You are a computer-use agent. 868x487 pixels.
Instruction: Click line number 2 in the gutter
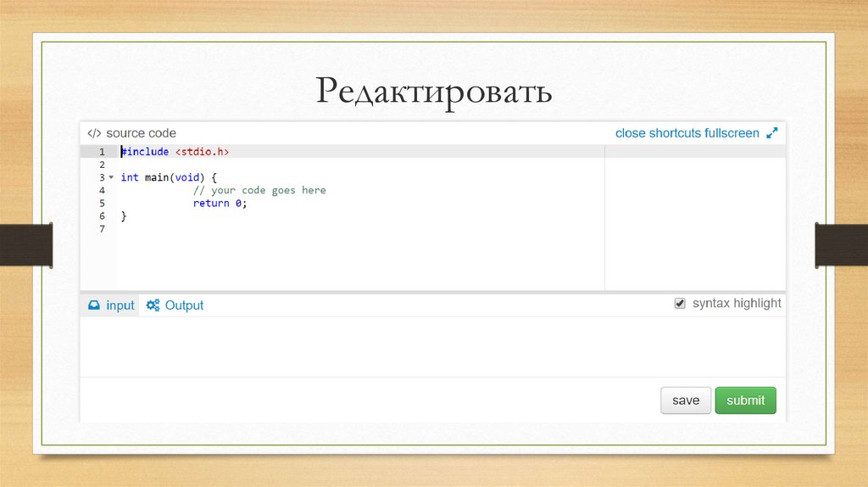coord(102,165)
